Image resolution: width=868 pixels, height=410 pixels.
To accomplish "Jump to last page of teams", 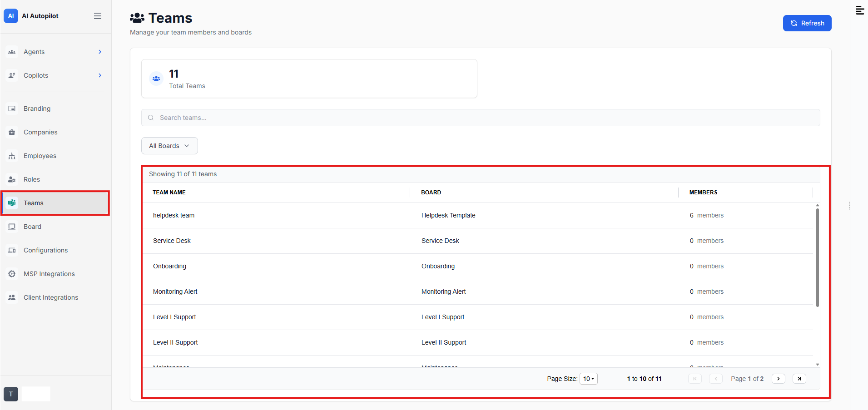I will point(799,379).
